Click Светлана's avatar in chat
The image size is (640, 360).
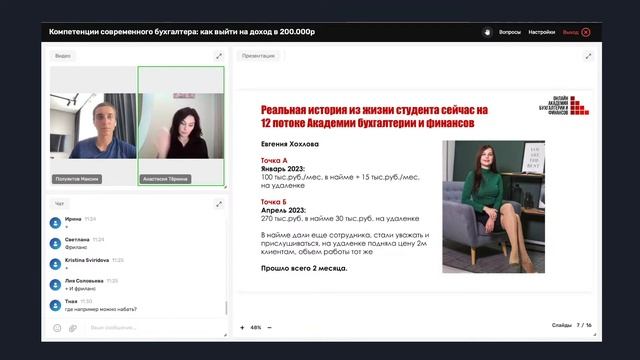[56, 244]
